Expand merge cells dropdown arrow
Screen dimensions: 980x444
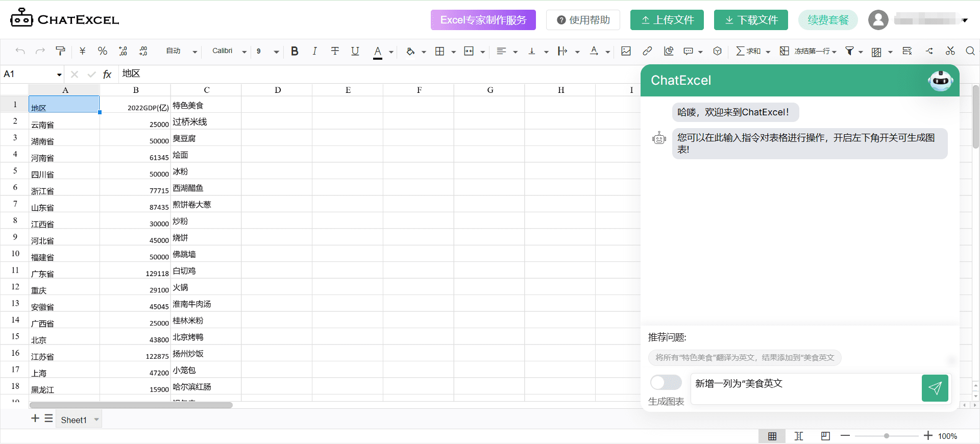[x=482, y=52]
